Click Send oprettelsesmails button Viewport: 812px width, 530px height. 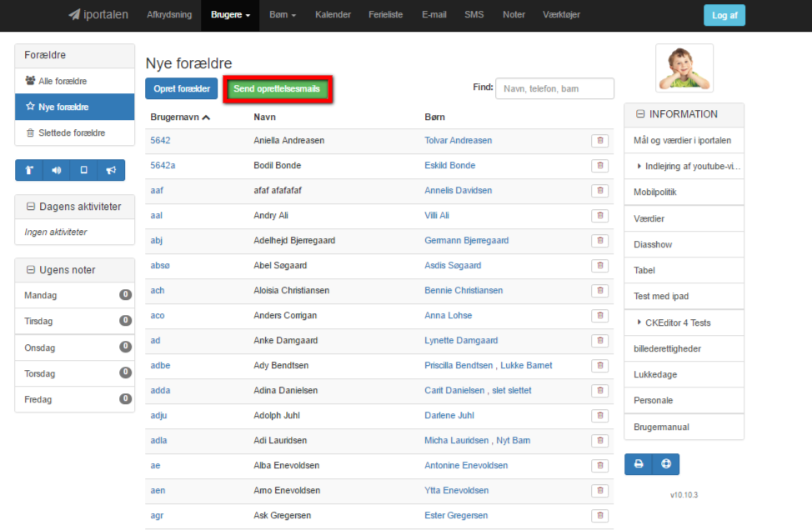point(277,89)
